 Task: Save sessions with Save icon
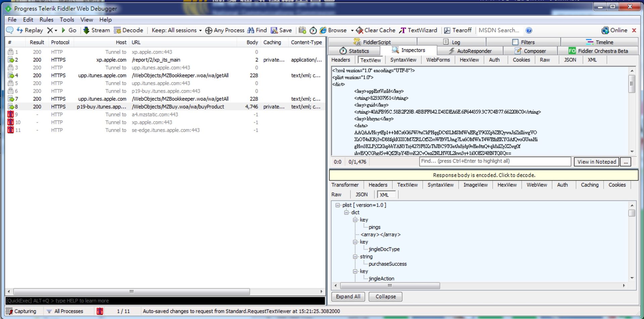click(281, 30)
